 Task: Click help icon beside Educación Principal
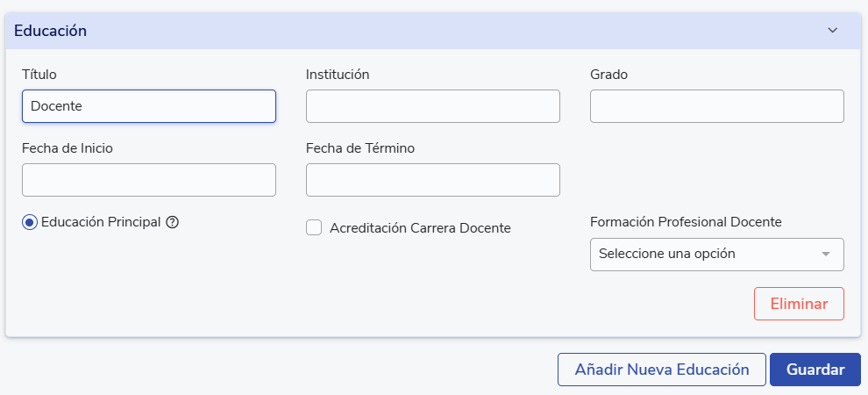coord(173,223)
